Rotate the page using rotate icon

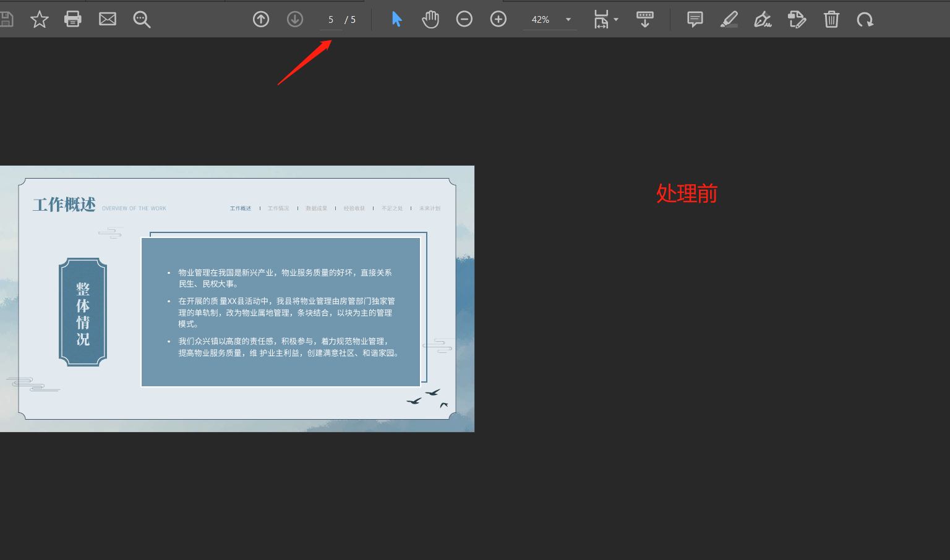[865, 19]
